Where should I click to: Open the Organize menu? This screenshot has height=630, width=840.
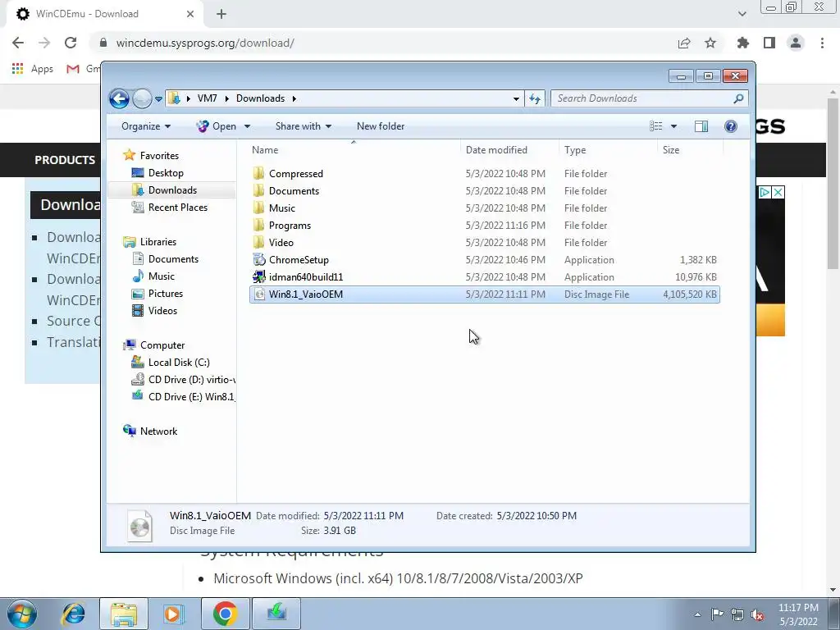point(146,126)
